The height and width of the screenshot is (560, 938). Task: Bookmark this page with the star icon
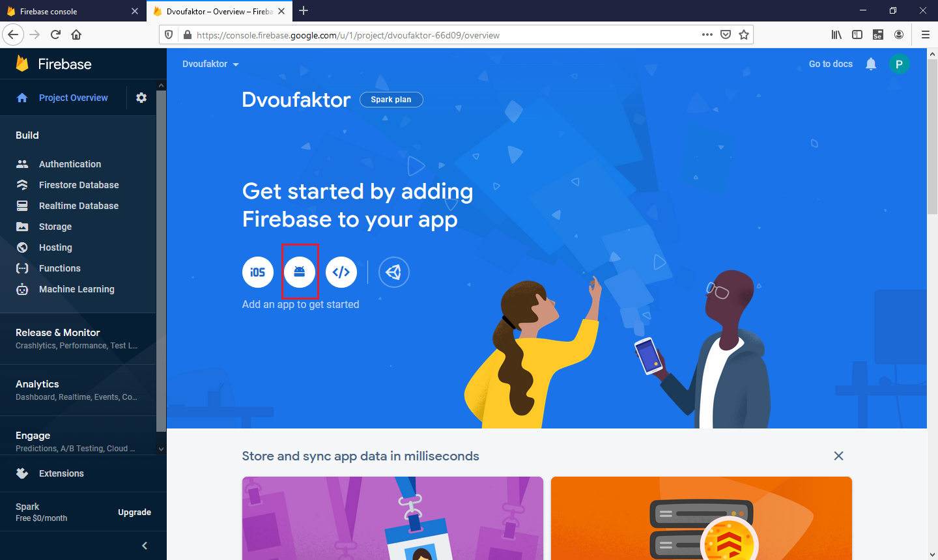744,35
